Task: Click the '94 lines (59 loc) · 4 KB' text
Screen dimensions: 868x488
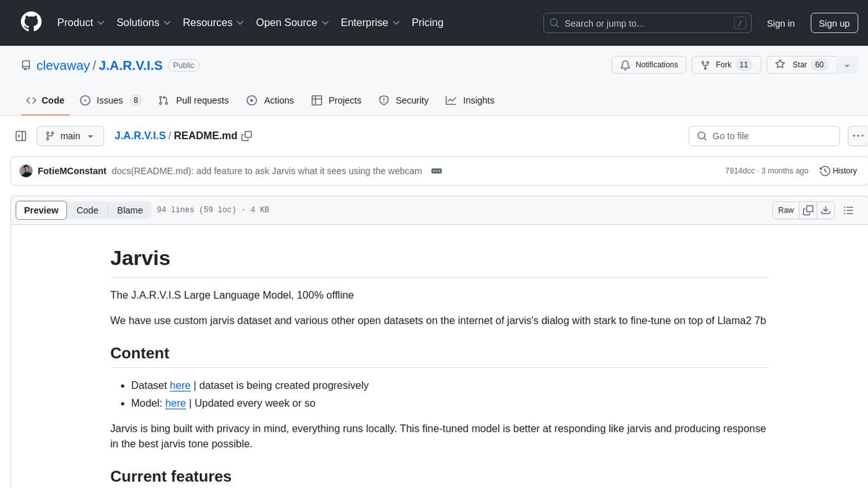Action: click(x=213, y=210)
